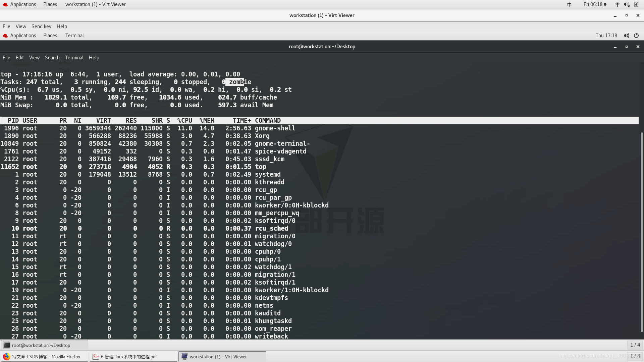Click the guest workspace indicator 1 / 4
The image size is (644, 362).
click(x=635, y=345)
